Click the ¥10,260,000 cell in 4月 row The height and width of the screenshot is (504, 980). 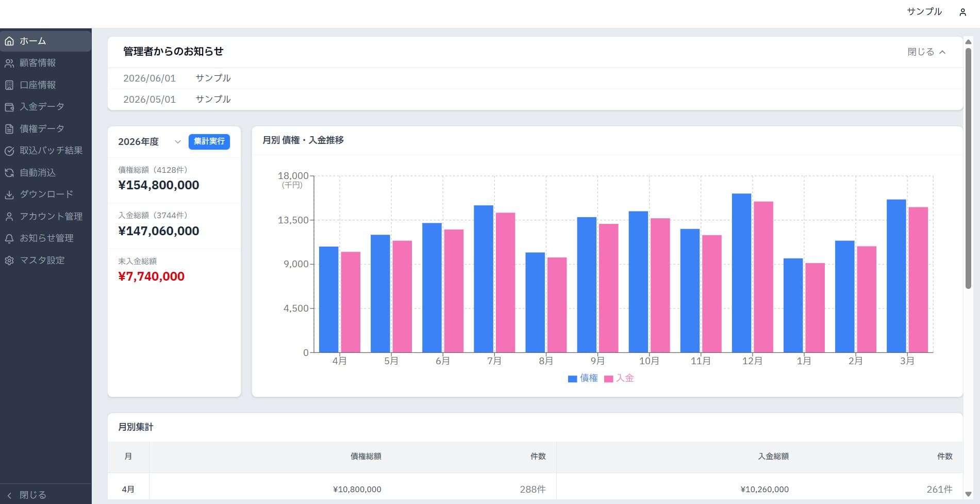765,490
